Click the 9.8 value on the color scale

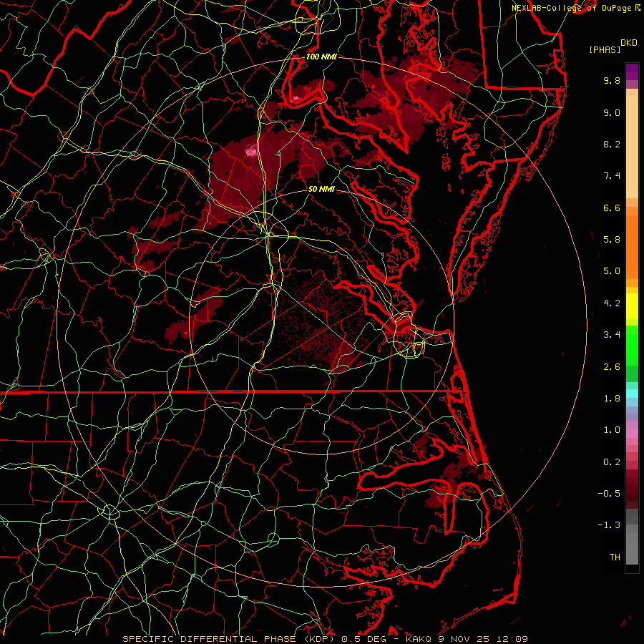coord(612,80)
